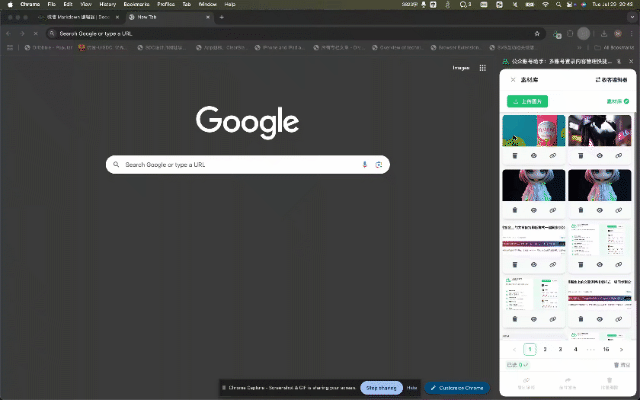The height and width of the screenshot is (400, 640).
Task: Delete the third-row article screenshot image
Action: click(x=515, y=264)
